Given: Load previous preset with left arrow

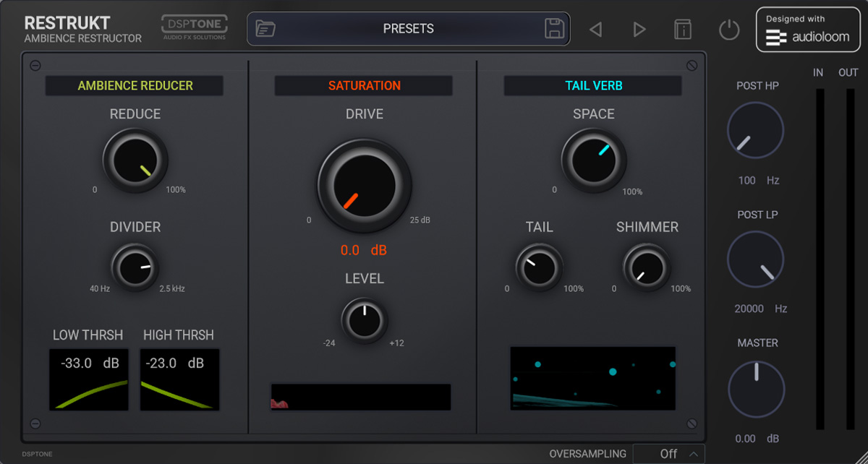Looking at the screenshot, I should [595, 30].
